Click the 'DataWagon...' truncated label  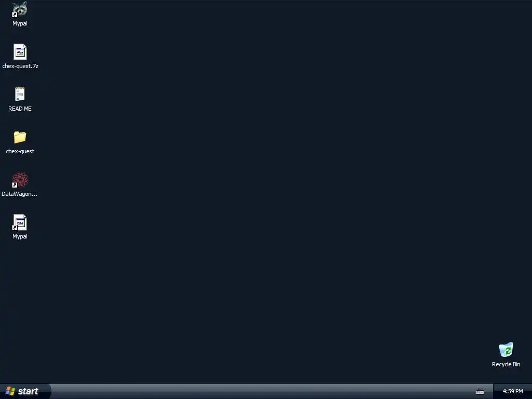pyautogui.click(x=19, y=194)
